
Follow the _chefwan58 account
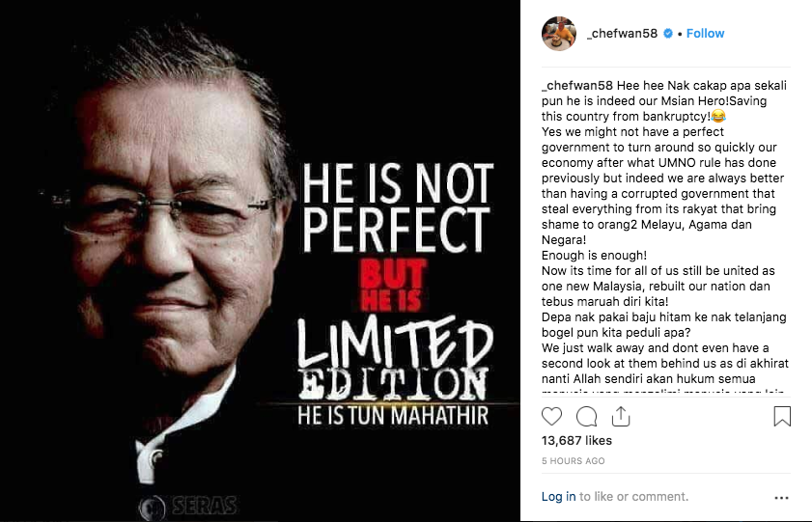click(x=705, y=34)
